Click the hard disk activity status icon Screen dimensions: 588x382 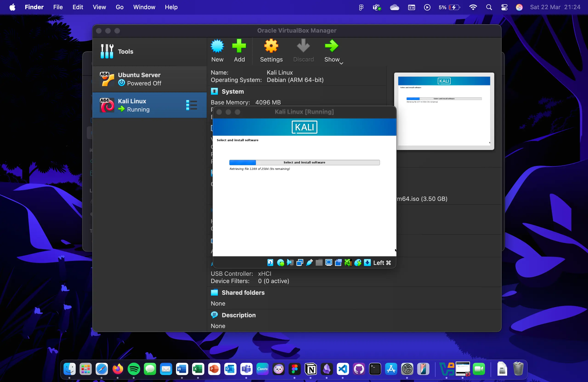click(270, 262)
